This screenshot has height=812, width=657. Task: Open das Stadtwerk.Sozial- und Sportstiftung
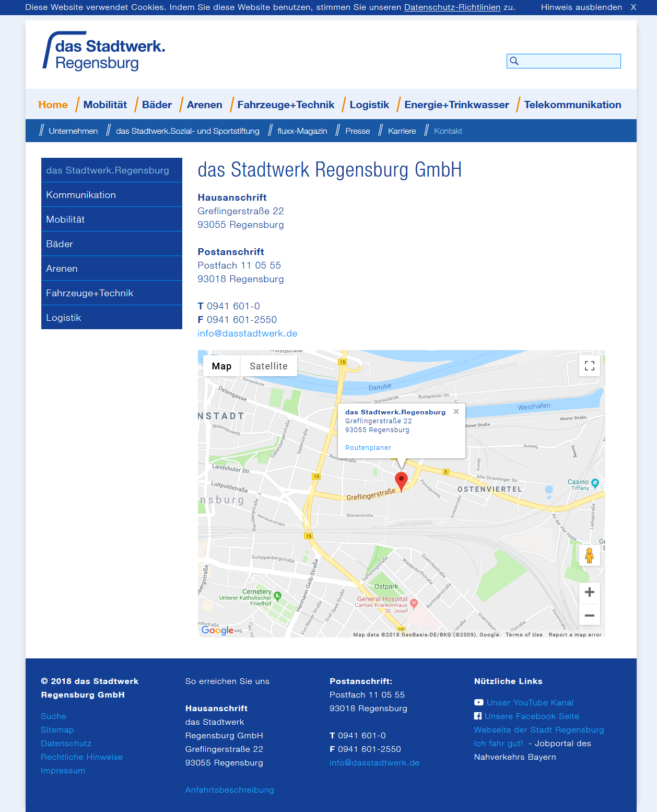187,131
